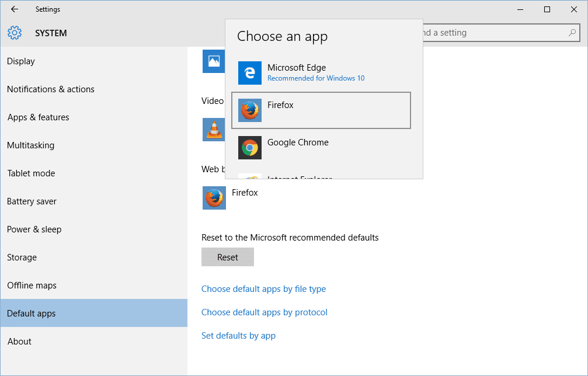Viewport: 588px width, 376px height.
Task: Click the Find a setting search field
Action: click(x=496, y=33)
